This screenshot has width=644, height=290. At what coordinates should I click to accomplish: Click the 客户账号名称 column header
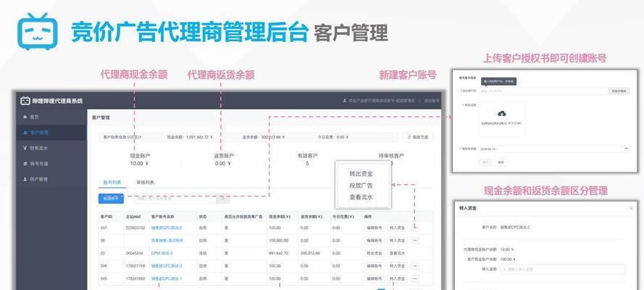click(x=163, y=217)
